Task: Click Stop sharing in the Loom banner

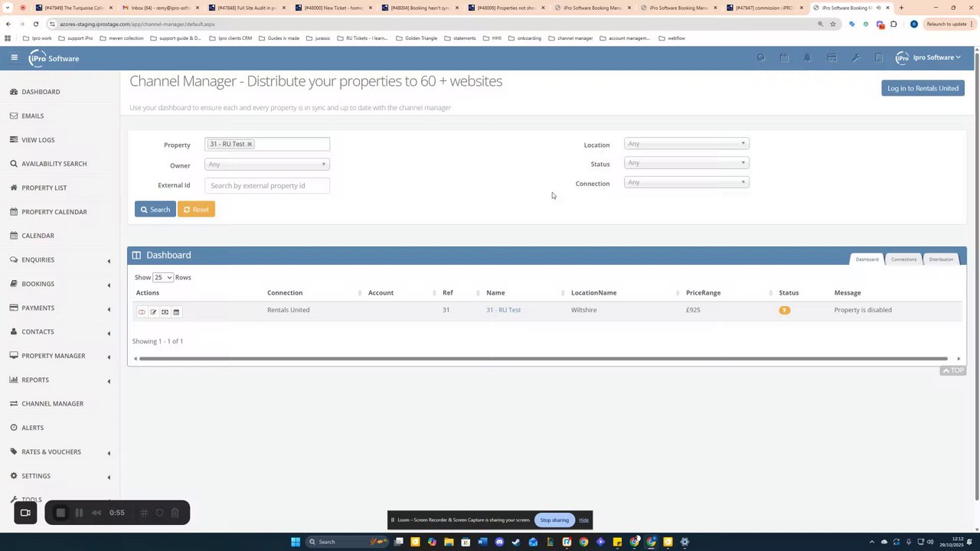Action: (x=554, y=520)
